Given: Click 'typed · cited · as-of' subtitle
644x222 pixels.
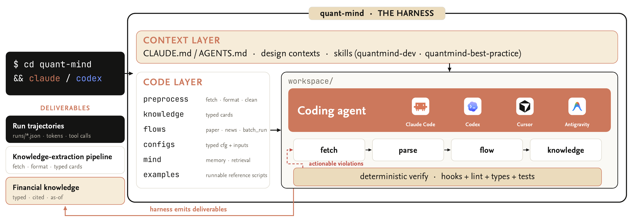Looking at the screenshot, I should point(38,197).
